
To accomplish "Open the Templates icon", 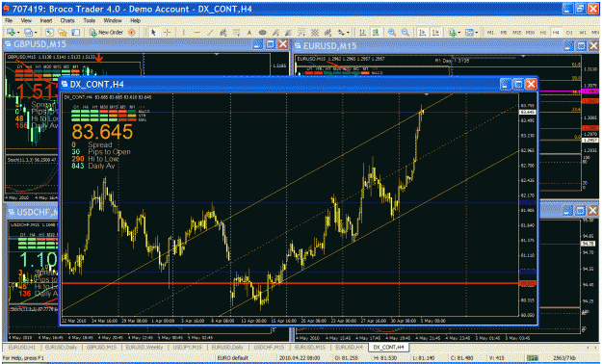I will (469, 33).
